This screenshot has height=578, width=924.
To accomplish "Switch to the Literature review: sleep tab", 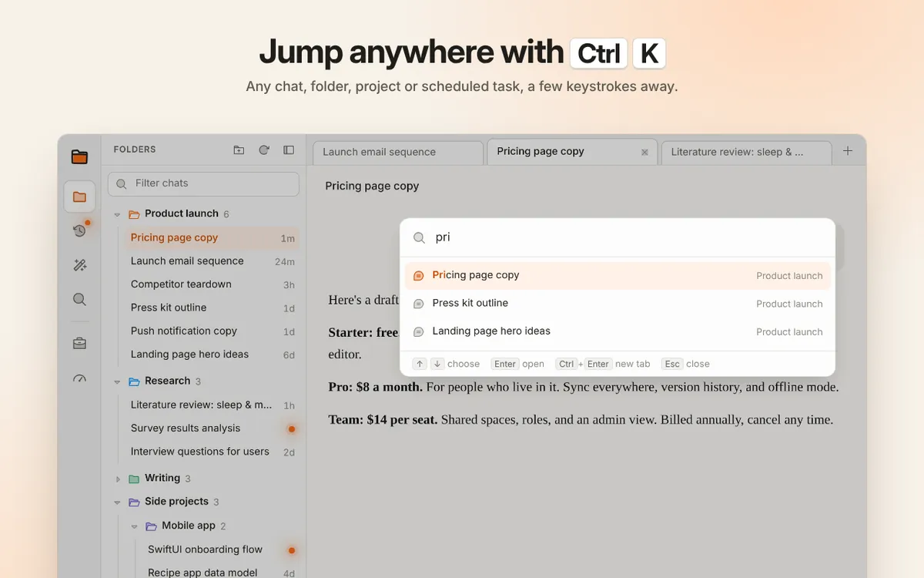I will point(746,153).
